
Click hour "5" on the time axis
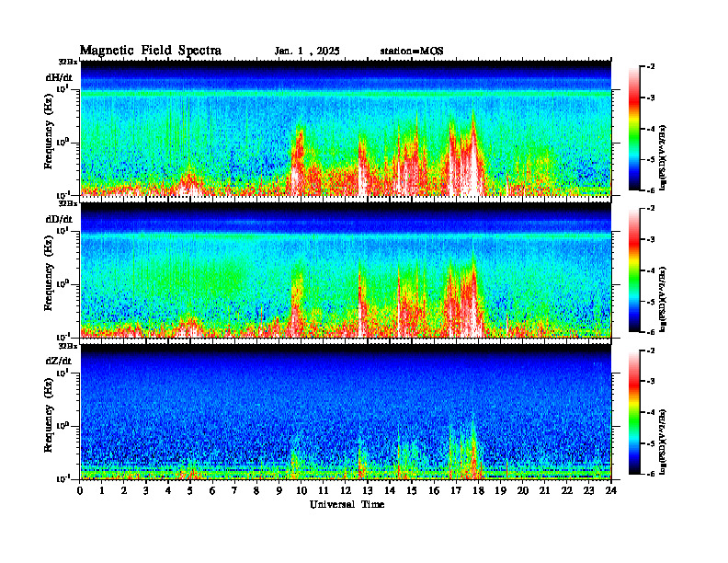click(x=190, y=491)
